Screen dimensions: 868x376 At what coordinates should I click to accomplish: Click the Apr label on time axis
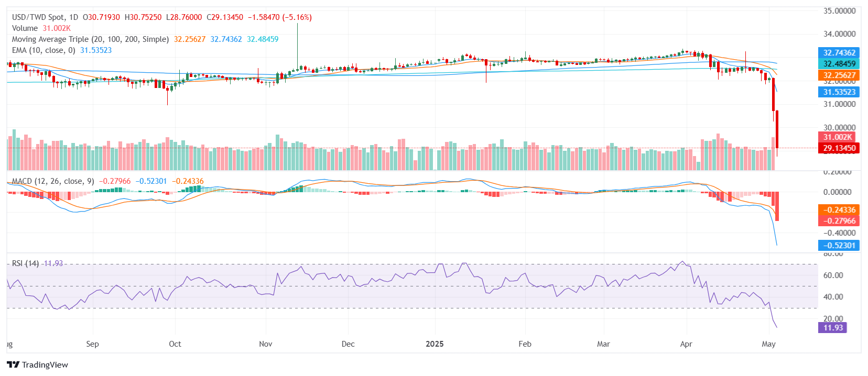686,344
